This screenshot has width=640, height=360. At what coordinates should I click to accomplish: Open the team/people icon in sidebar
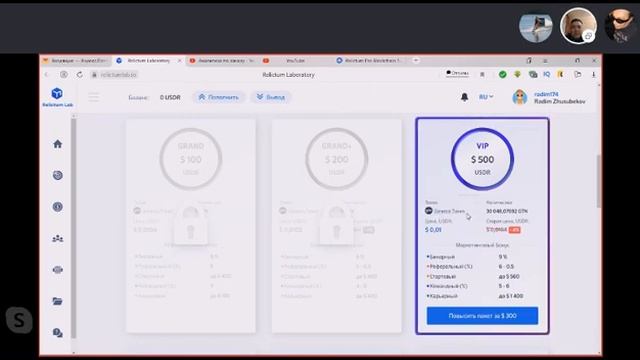(x=58, y=238)
